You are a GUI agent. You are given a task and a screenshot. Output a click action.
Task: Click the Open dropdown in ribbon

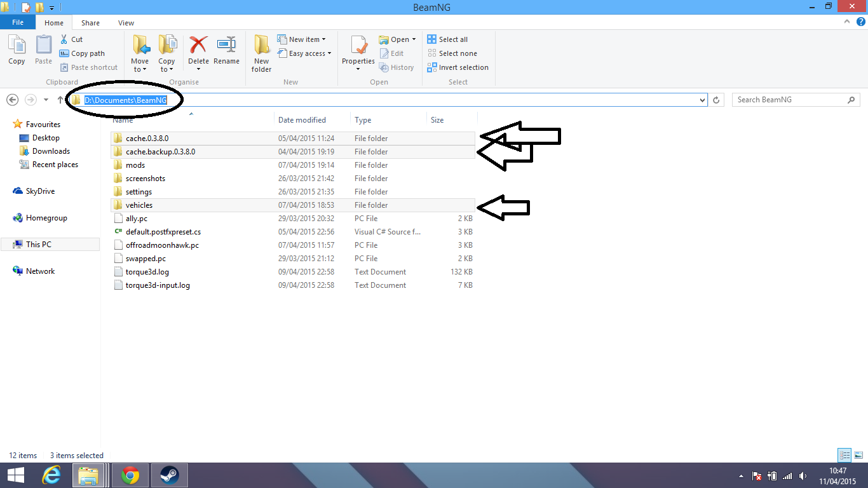(x=397, y=39)
